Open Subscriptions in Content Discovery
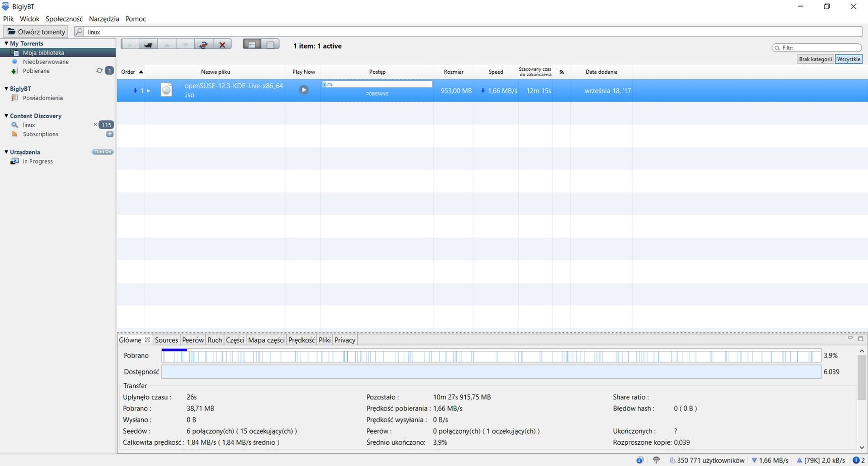This screenshot has width=868, height=466. (x=40, y=134)
